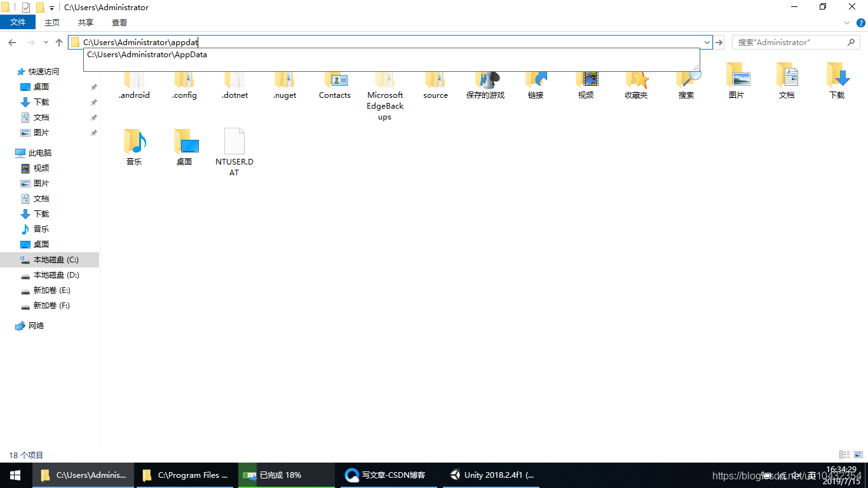Switch to C:\Program Files taskbar window
868x488 pixels.
click(184, 475)
